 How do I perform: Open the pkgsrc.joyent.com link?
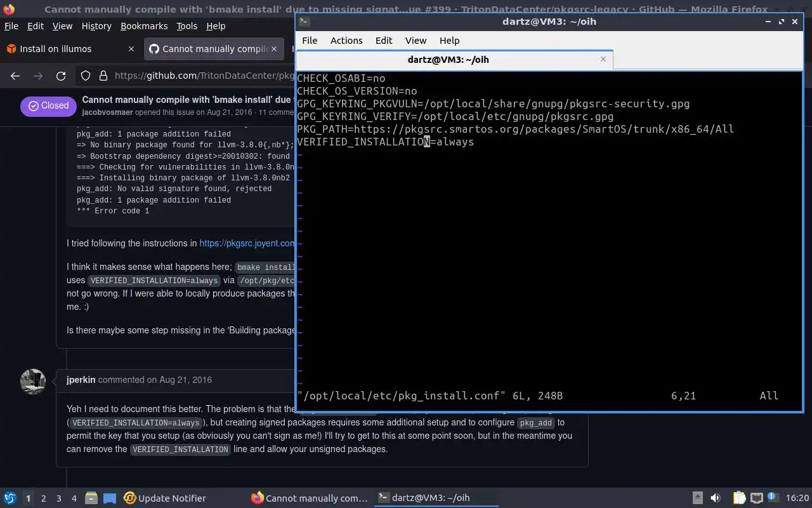click(247, 243)
